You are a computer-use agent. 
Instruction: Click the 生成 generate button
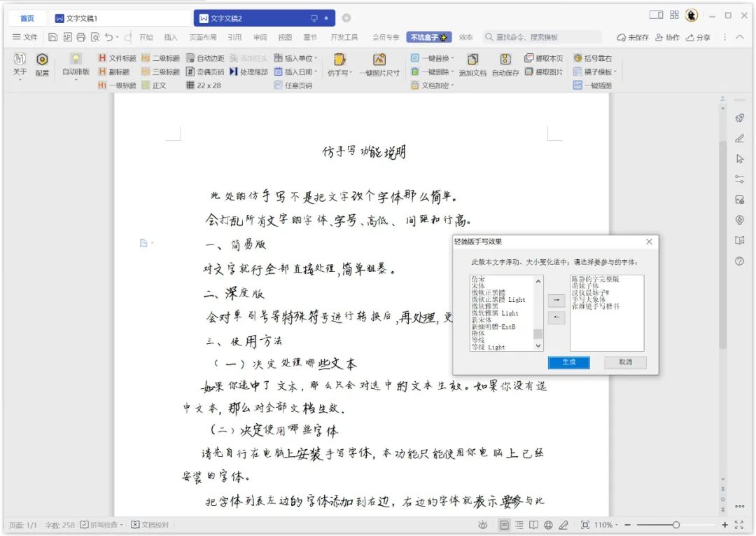(x=568, y=362)
